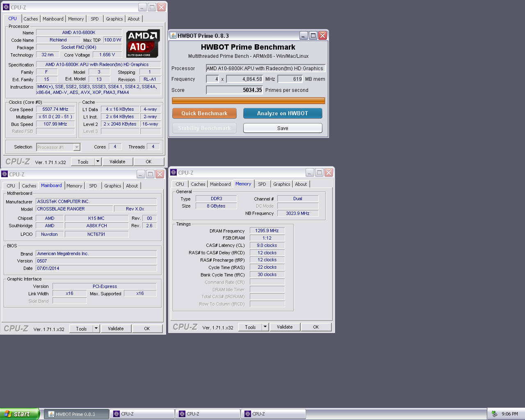Click the ASUSTeK COMPUTER INC. manufacturer field
This screenshot has height=420, width=525.
96,201
